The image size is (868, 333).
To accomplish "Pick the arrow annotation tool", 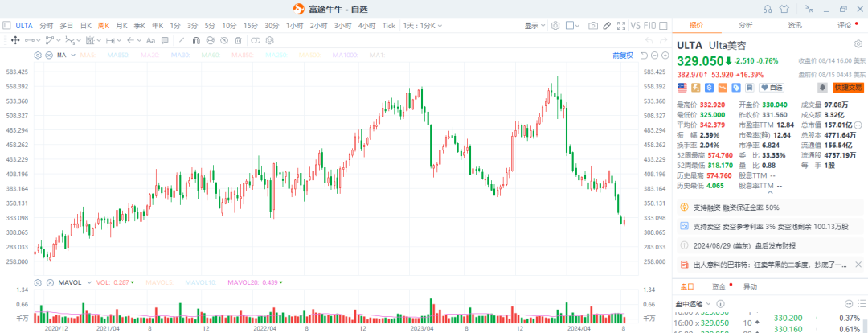I will coord(131,40).
